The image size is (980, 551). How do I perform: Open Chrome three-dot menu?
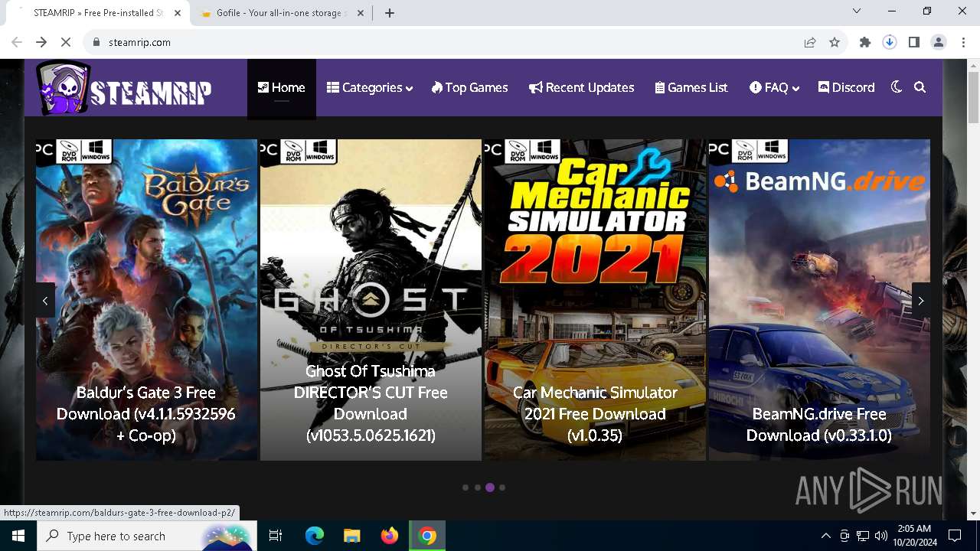(x=962, y=42)
